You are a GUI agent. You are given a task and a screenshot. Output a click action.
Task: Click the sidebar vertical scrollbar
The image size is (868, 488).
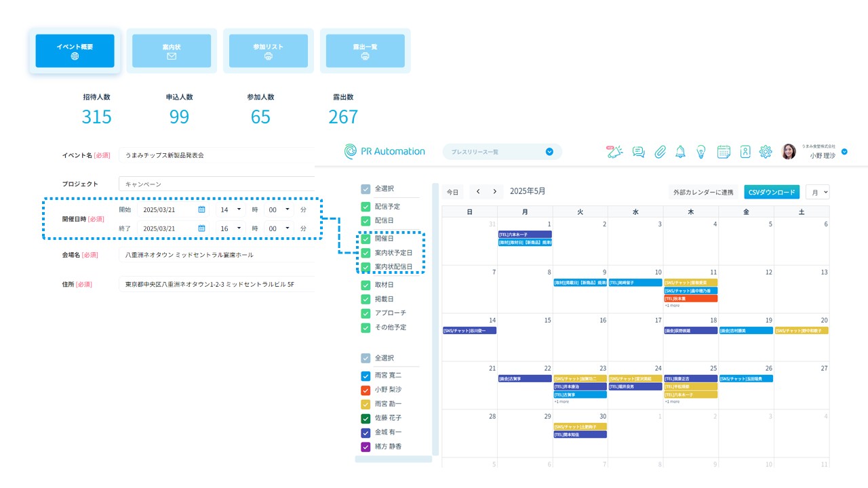point(435,319)
